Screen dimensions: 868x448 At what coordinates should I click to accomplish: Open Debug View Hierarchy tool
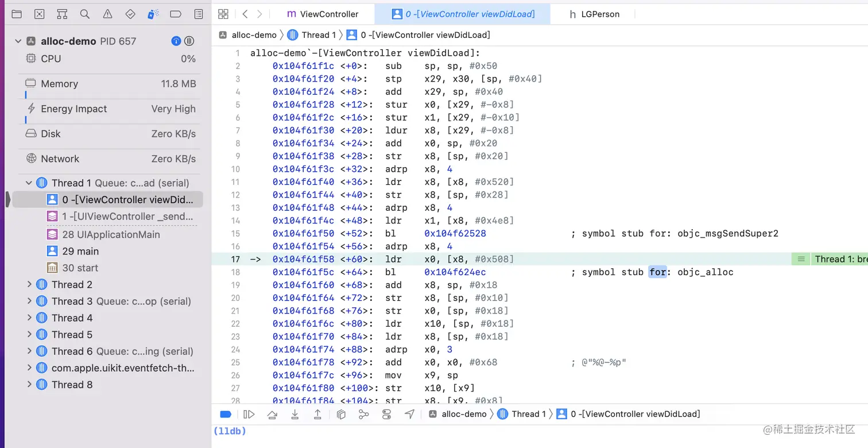(340, 414)
